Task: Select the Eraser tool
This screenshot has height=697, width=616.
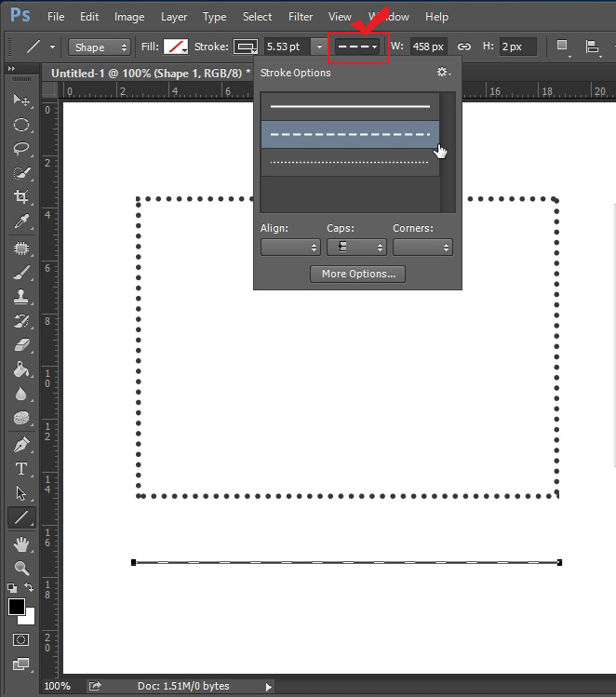Action: pyautogui.click(x=21, y=345)
